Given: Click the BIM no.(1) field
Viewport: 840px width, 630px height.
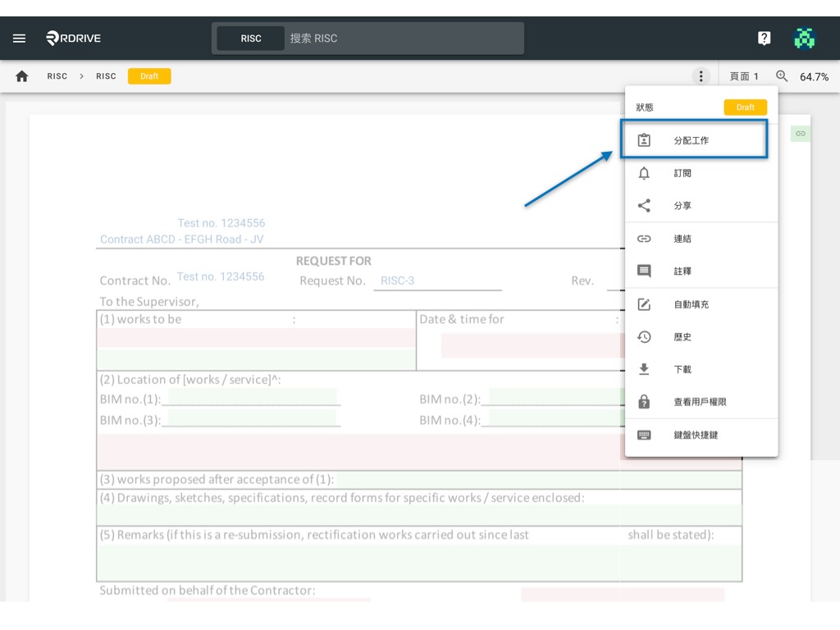Looking at the screenshot, I should [253, 397].
